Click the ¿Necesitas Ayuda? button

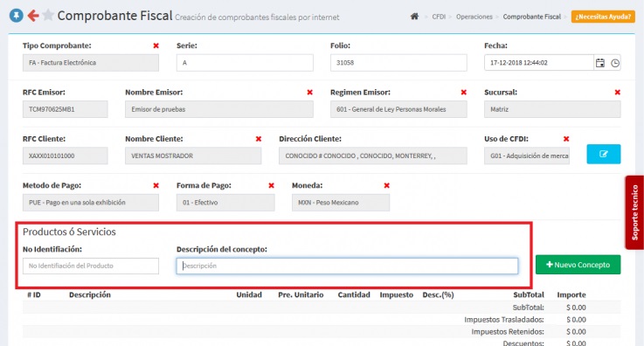603,17
